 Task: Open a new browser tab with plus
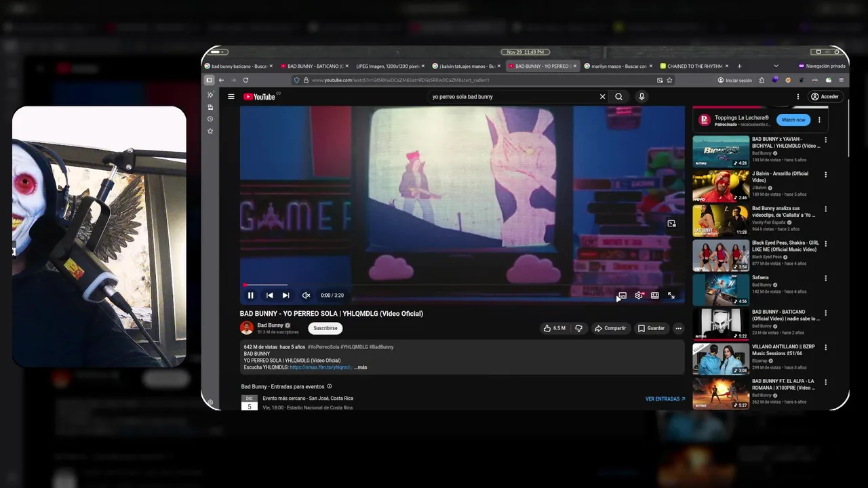(x=739, y=66)
